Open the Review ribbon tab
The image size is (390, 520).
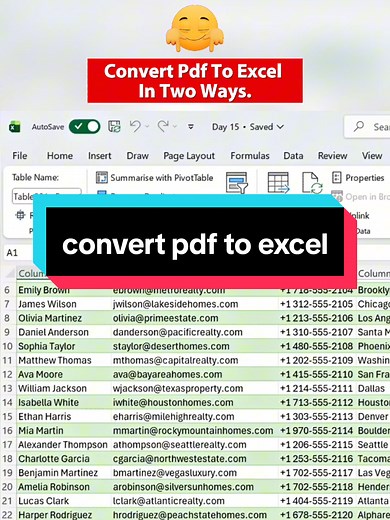point(332,156)
